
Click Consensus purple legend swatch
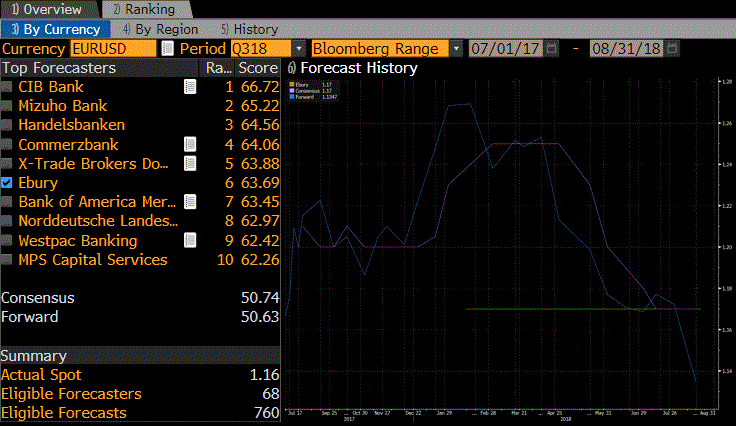(292, 91)
